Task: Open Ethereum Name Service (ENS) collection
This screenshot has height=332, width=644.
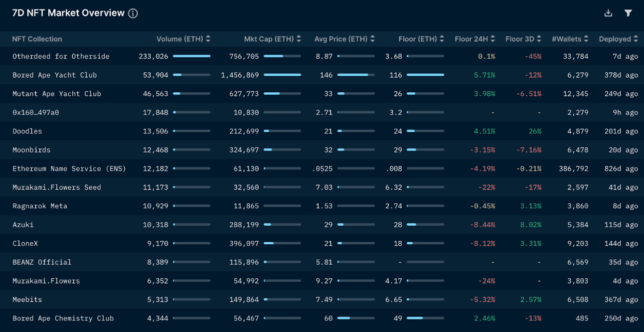Action: (x=69, y=168)
